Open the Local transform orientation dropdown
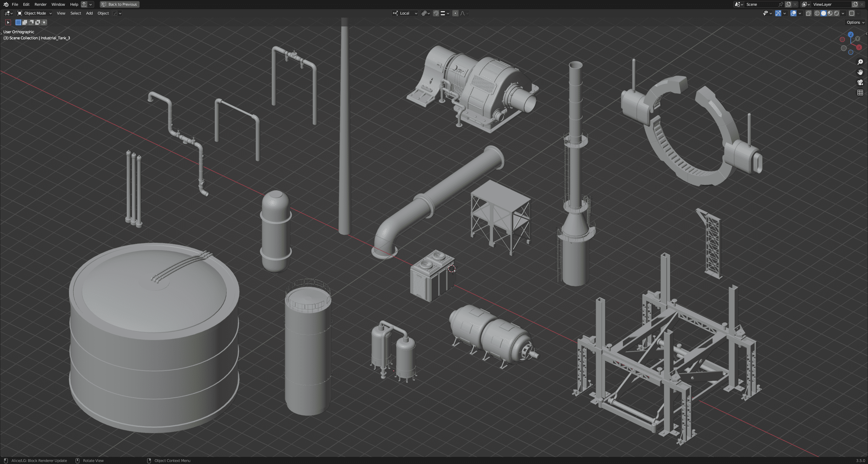The image size is (868, 464). click(x=405, y=13)
